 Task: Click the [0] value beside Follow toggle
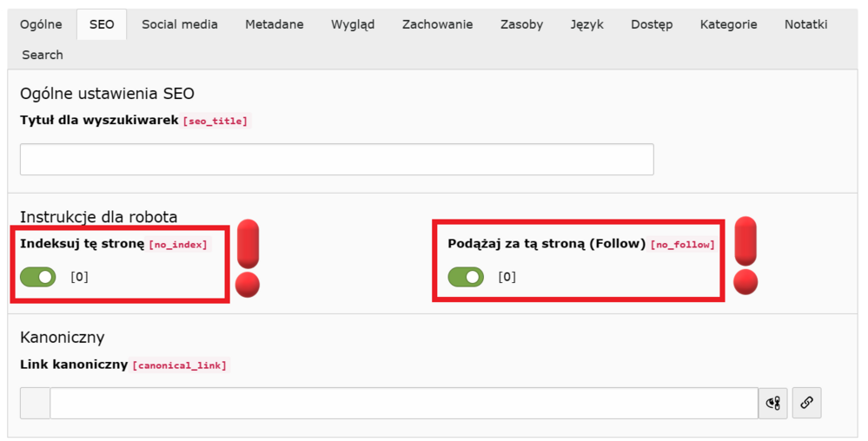tap(507, 277)
